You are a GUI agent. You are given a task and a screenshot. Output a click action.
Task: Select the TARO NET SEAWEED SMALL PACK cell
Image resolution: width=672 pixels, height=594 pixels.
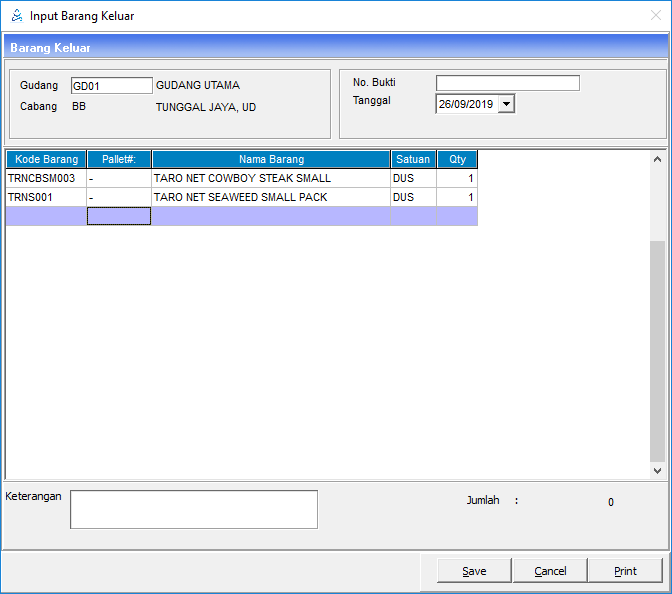[271, 198]
